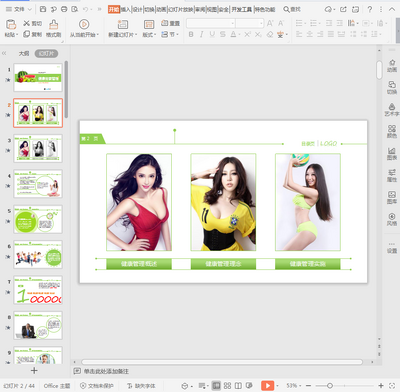This screenshot has height=392, width=400.
Task: Click the 文档未保护 document protection status
Action: click(97, 386)
